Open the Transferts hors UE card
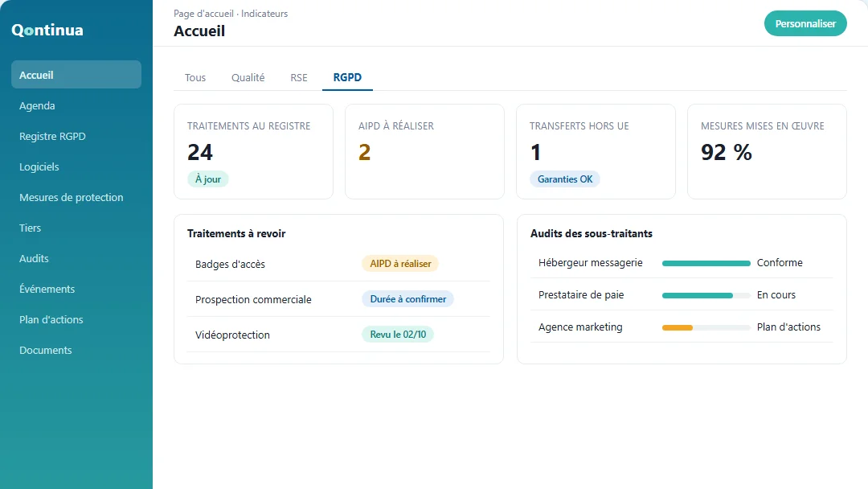 pyautogui.click(x=596, y=151)
